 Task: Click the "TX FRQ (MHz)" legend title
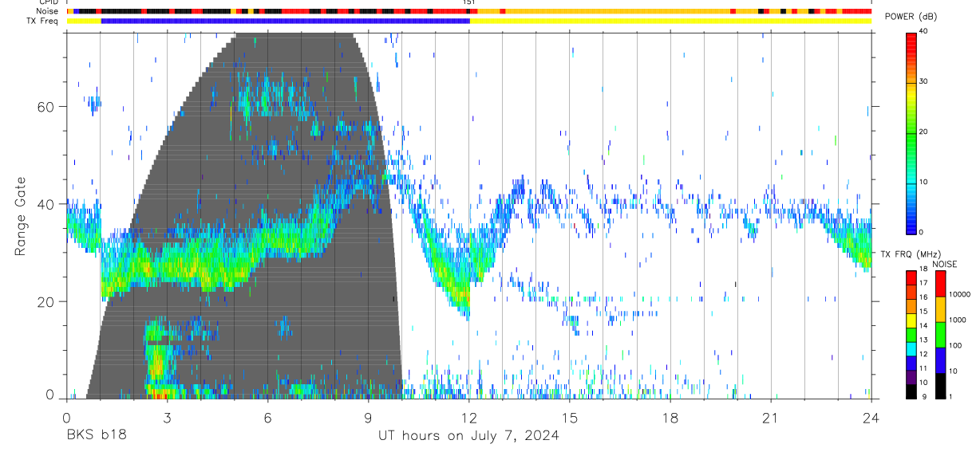(x=911, y=254)
